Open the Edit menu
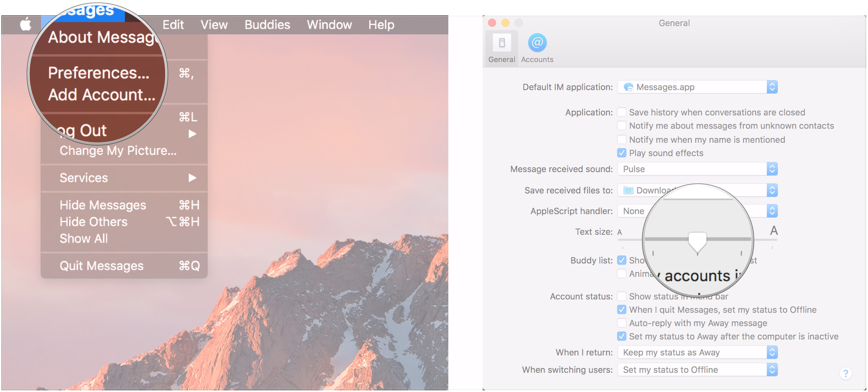 [173, 25]
